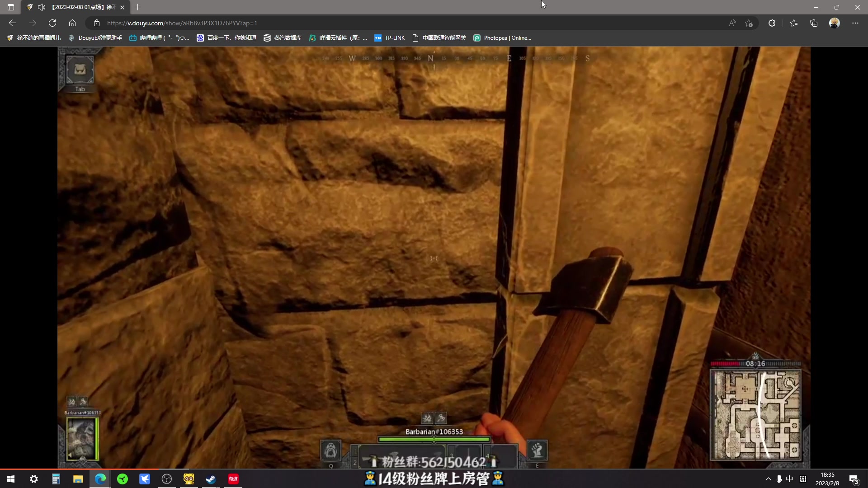
Task: Click the microphone tray icon
Action: (779, 479)
